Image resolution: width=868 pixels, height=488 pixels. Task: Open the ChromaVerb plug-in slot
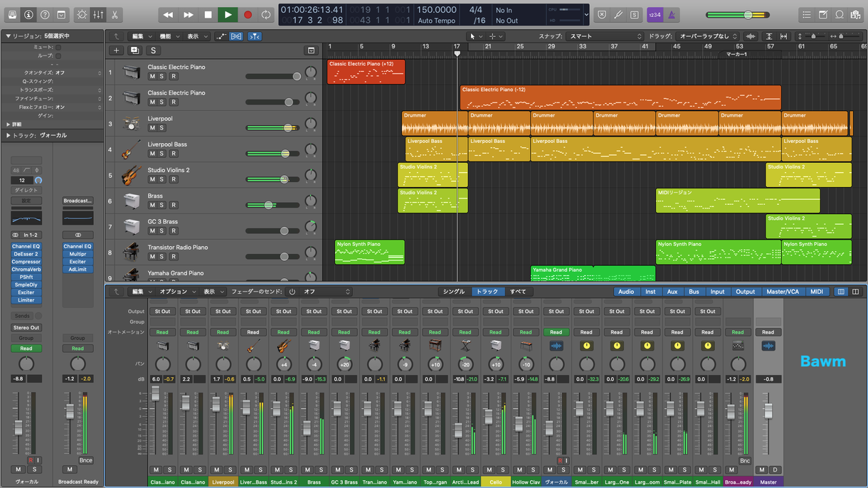point(26,270)
